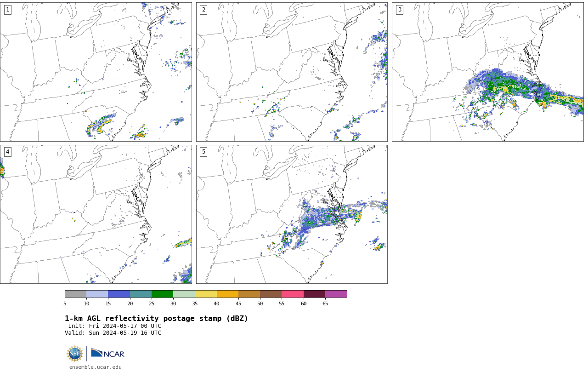Open ensemble member 2 reflectivity map
The height and width of the screenshot is (372, 588).
pos(292,72)
